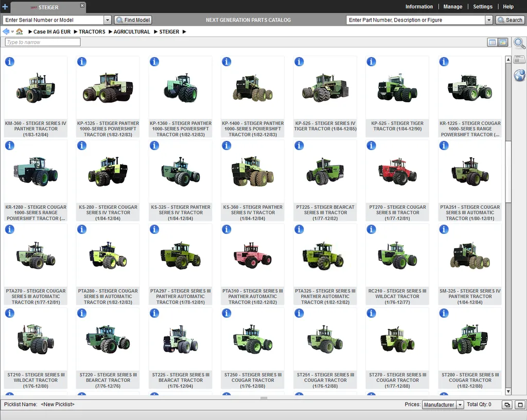Screen dimensions: 527x420
Task: Select ST220 - Steiger Series III Bearcat label
Action: tap(108, 380)
